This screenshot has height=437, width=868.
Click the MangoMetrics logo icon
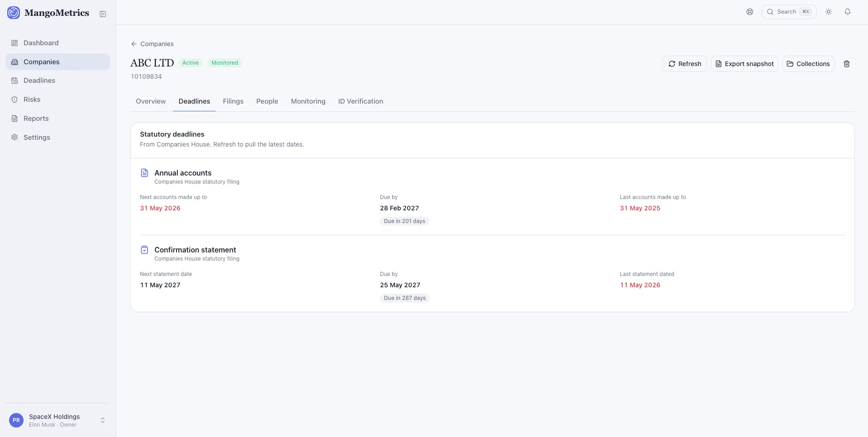coord(14,13)
